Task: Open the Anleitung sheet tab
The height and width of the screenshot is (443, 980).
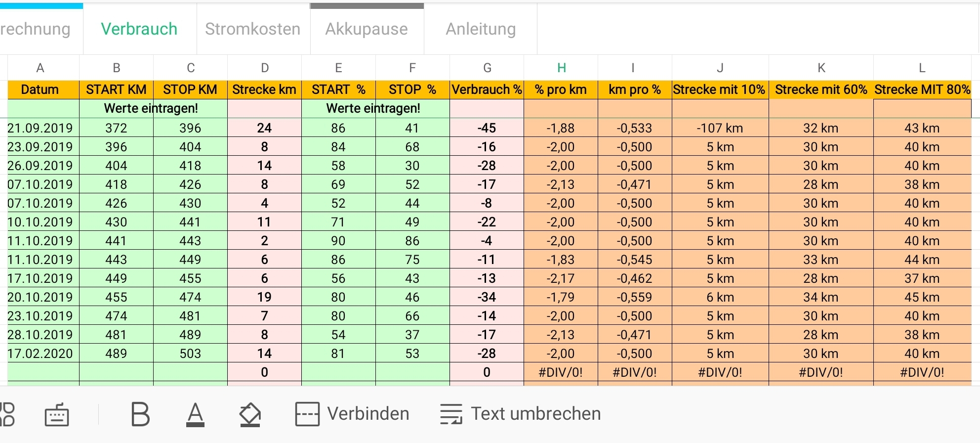Action: pos(481,29)
